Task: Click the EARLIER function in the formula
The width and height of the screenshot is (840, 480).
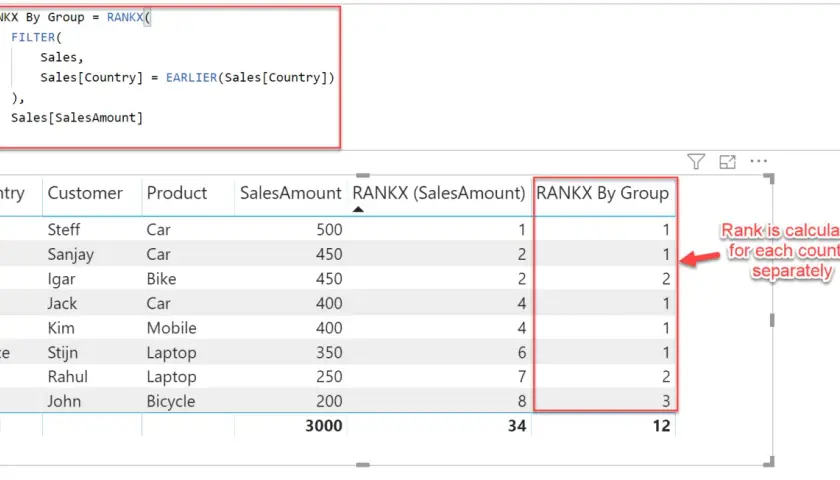Action: coord(191,78)
